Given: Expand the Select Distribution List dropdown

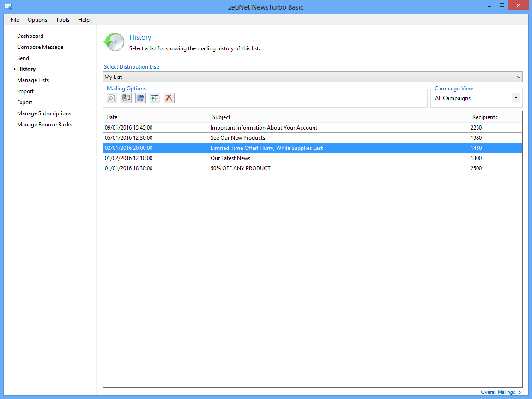Looking at the screenshot, I should 519,77.
